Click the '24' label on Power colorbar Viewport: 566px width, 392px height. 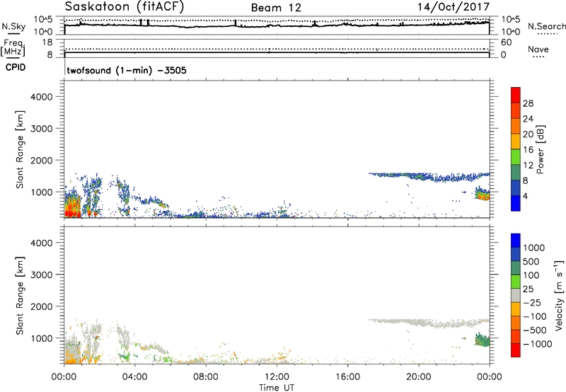[528, 119]
